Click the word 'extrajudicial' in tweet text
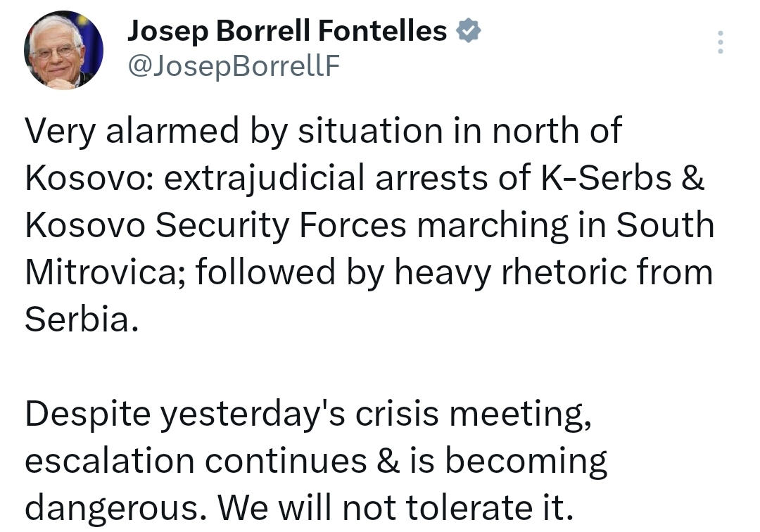The width and height of the screenshot is (760, 532). tap(264, 179)
